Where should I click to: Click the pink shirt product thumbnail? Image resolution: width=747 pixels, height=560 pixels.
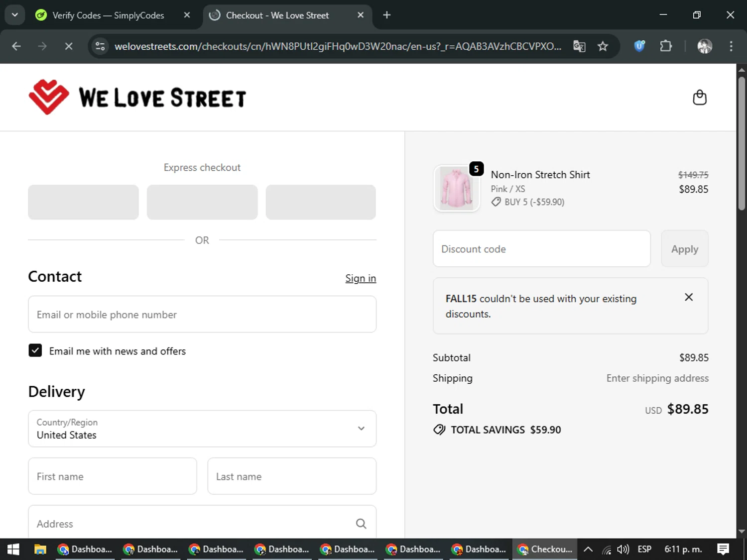(x=457, y=188)
